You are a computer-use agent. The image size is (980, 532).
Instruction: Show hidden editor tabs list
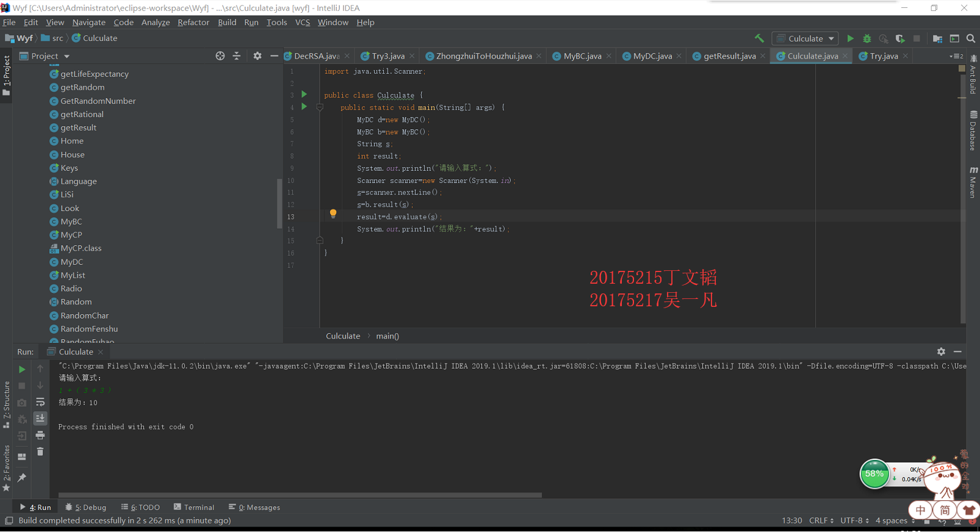pyautogui.click(x=956, y=56)
